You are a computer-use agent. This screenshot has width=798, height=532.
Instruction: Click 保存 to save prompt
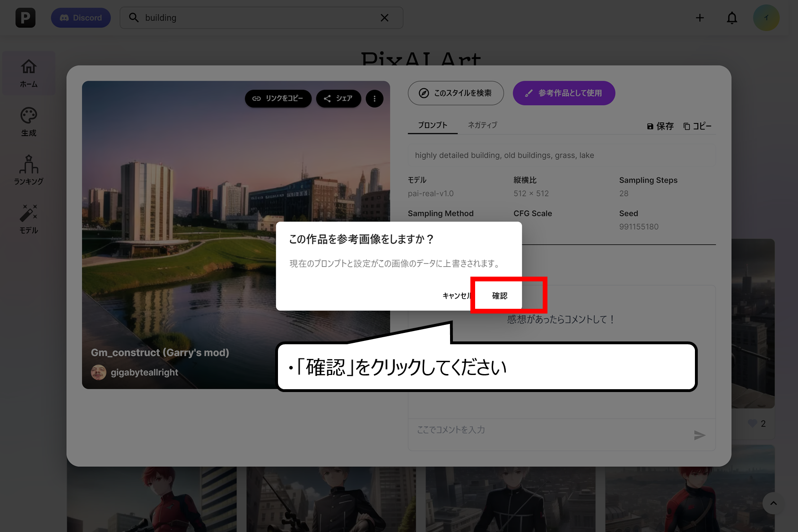(x=660, y=126)
